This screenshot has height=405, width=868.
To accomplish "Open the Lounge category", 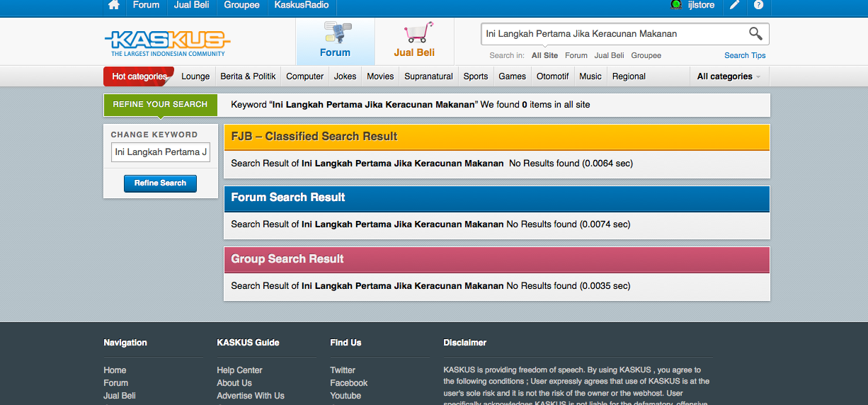I will 195,76.
